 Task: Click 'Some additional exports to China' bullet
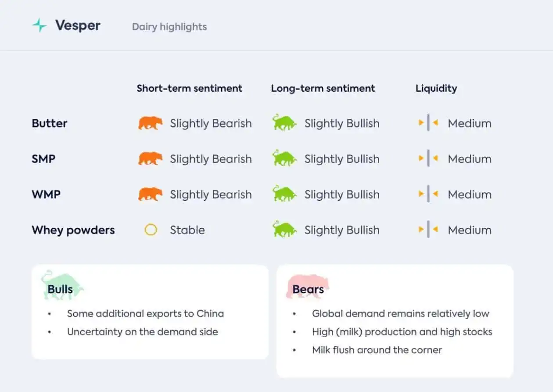[145, 314]
